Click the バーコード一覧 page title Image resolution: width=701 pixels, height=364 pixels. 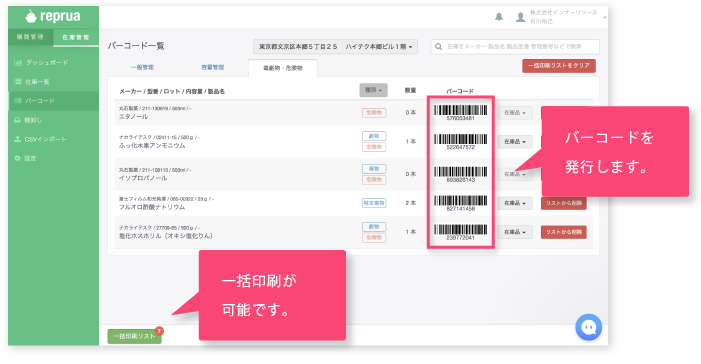point(136,46)
